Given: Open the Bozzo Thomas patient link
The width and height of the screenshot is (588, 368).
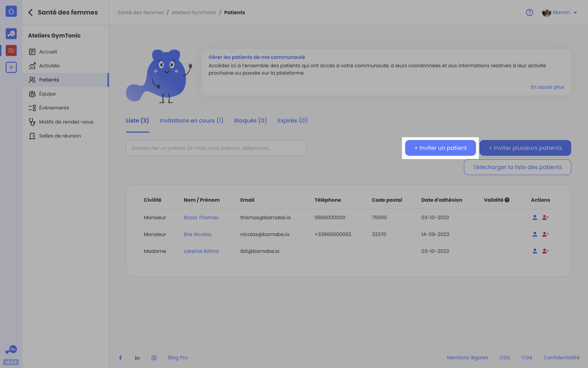Looking at the screenshot, I should (x=201, y=218).
